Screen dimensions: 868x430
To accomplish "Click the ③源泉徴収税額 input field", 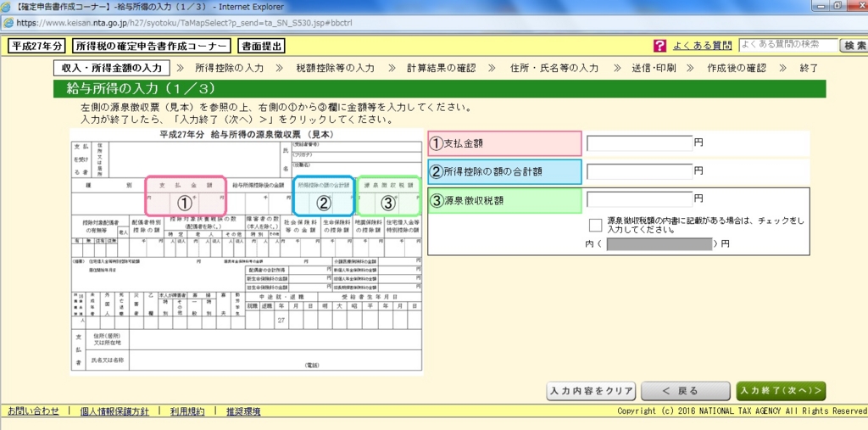I will (x=639, y=199).
